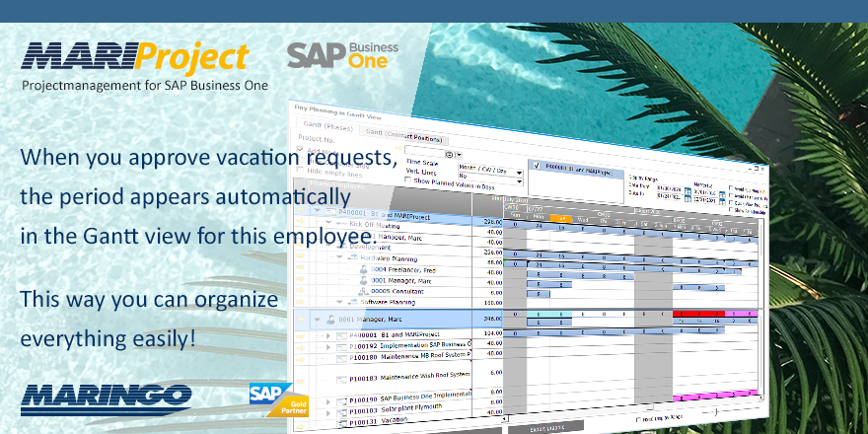
Task: Click project icon of P100103 Solarplant row
Action: pos(341,412)
